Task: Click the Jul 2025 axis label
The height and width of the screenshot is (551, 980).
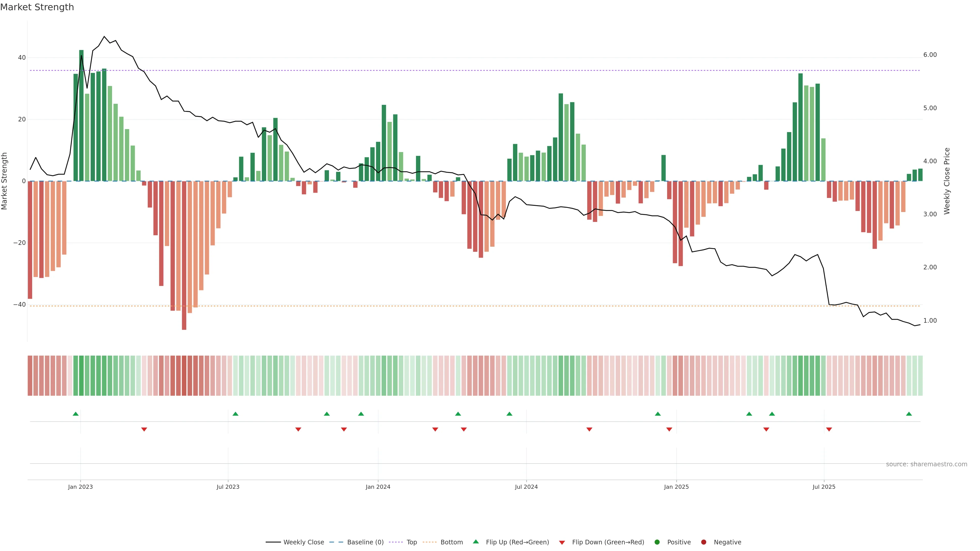Action: [x=824, y=487]
